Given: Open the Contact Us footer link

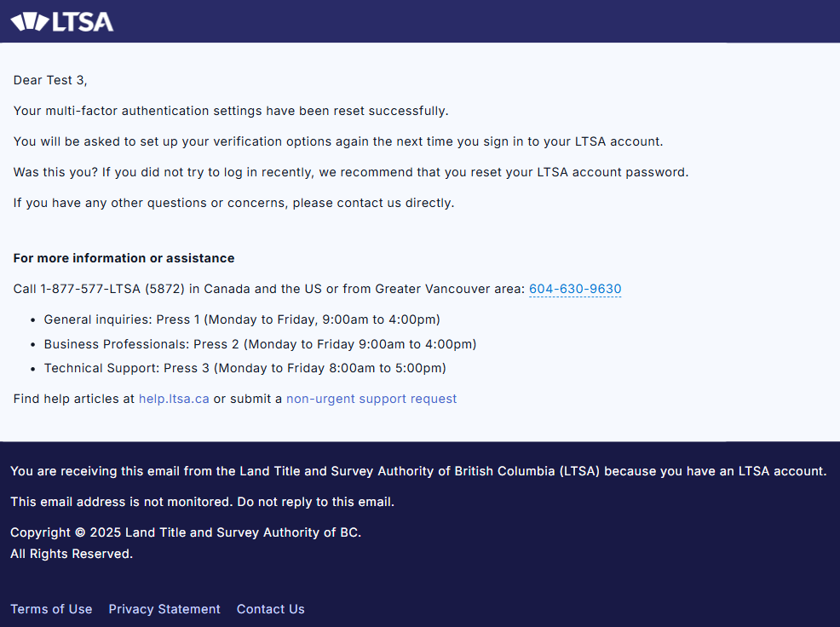Looking at the screenshot, I should point(270,609).
